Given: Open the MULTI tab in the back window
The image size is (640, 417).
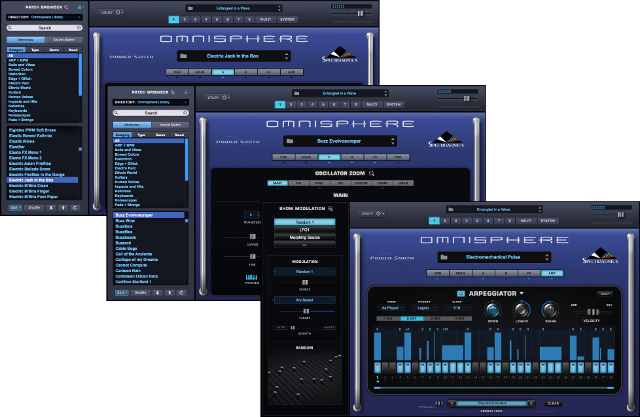Looking at the screenshot, I should click(x=265, y=19).
